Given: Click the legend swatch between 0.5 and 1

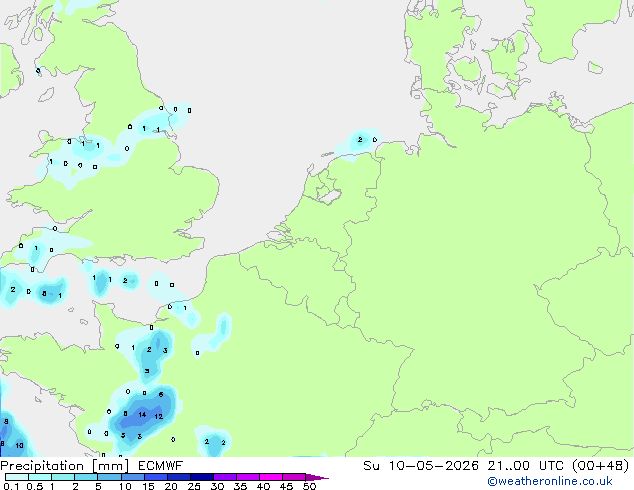Looking at the screenshot, I should (40, 477).
